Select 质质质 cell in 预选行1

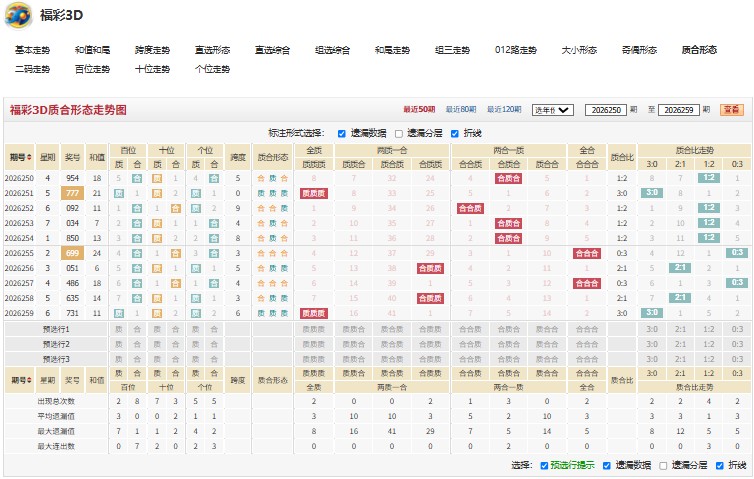click(314, 329)
